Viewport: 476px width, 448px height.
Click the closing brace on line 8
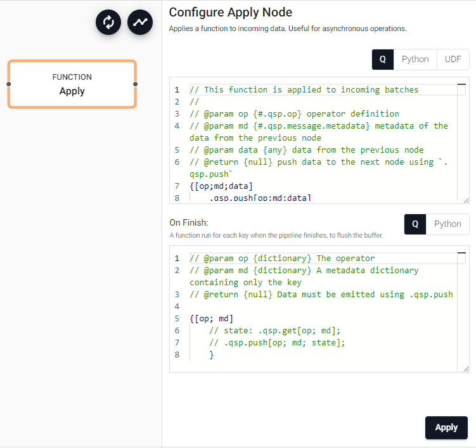(212, 354)
